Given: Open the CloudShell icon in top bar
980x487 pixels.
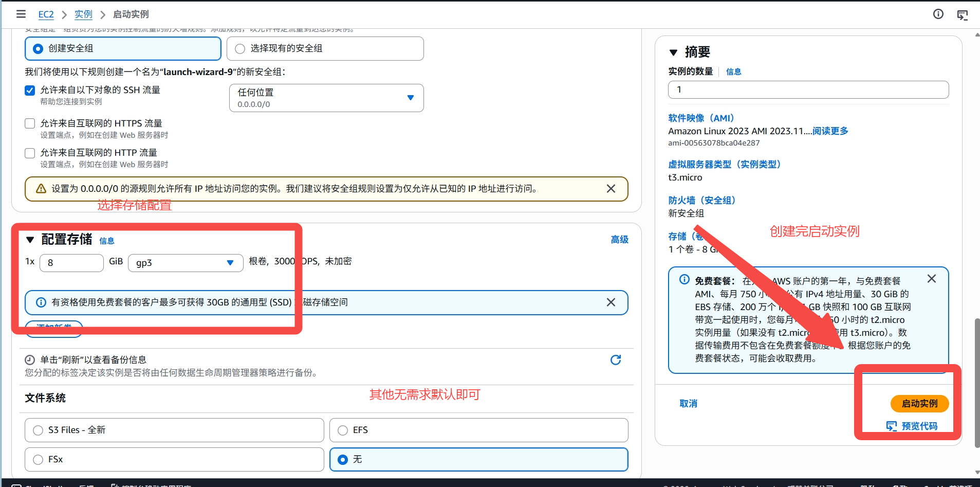Looking at the screenshot, I should pos(963,14).
